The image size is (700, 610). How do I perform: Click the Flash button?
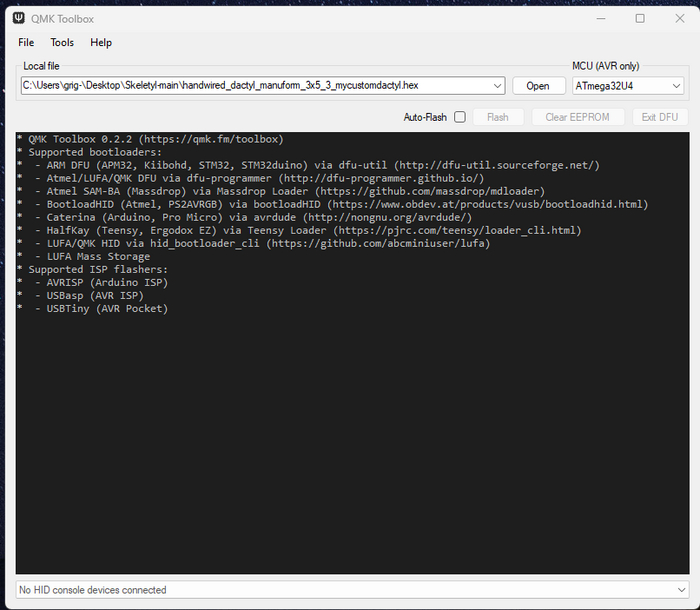point(498,117)
